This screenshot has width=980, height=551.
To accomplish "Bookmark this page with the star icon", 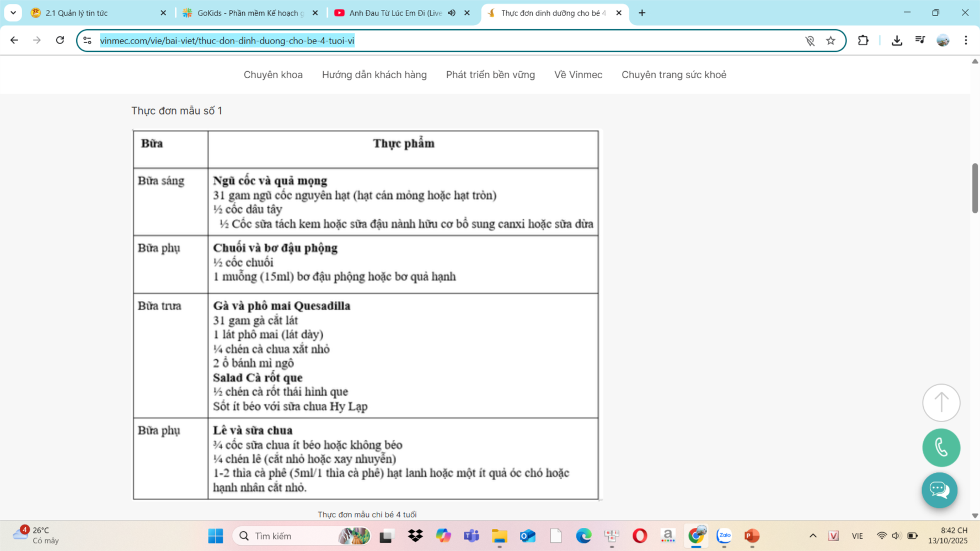I will pos(831,41).
